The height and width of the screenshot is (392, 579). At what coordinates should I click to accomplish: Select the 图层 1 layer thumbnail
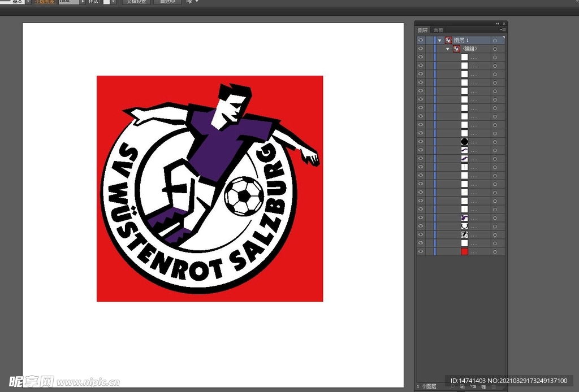(448, 40)
